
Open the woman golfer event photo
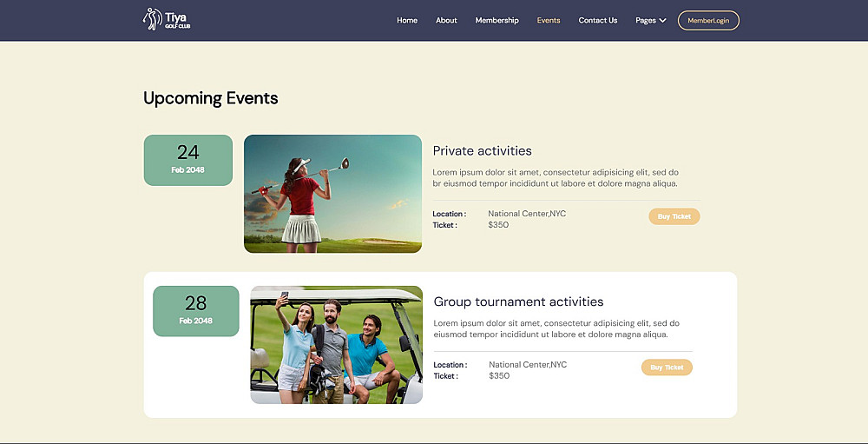tap(332, 194)
